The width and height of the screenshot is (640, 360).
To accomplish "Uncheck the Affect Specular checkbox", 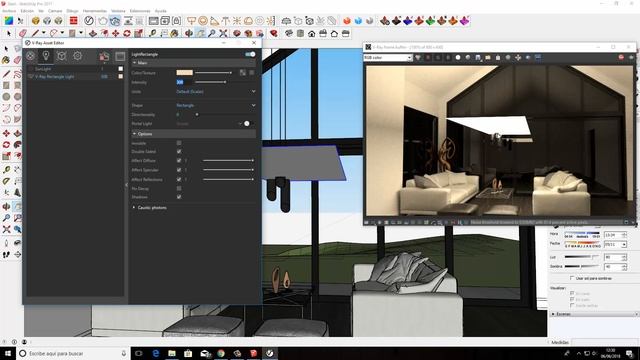I will [x=179, y=170].
